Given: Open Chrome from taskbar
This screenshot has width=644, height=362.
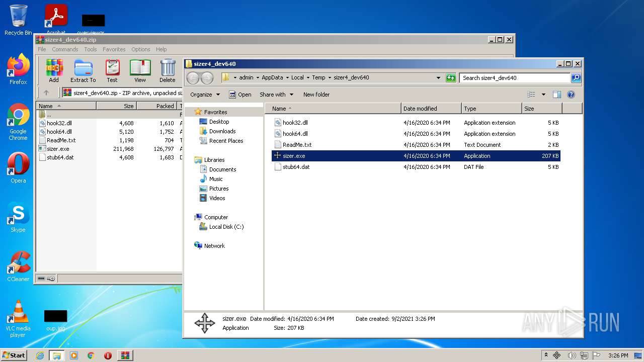Looking at the screenshot, I should 91,355.
